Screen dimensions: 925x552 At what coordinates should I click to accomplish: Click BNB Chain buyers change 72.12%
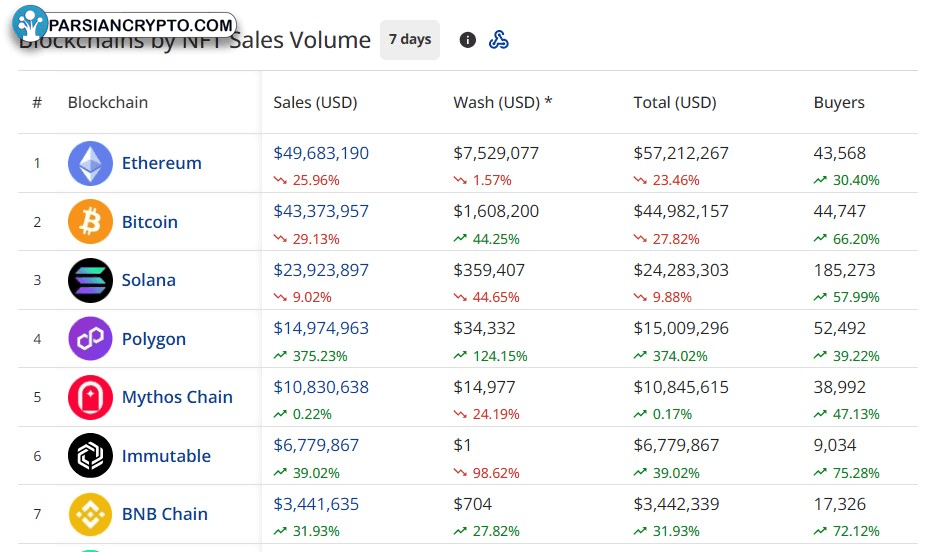(847, 531)
